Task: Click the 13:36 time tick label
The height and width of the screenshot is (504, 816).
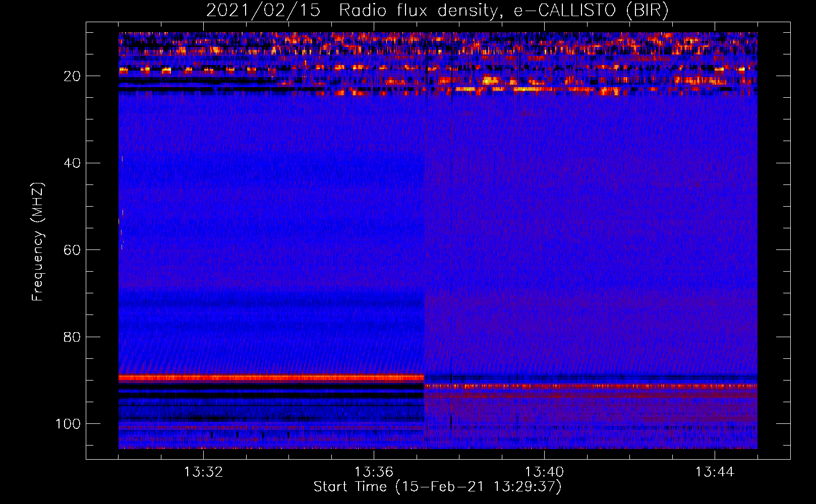Action: click(374, 472)
